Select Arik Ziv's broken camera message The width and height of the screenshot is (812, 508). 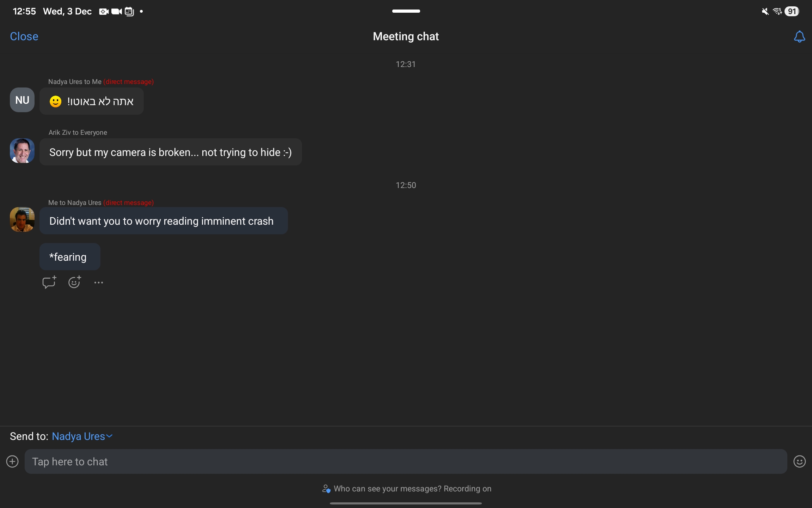pyautogui.click(x=171, y=152)
